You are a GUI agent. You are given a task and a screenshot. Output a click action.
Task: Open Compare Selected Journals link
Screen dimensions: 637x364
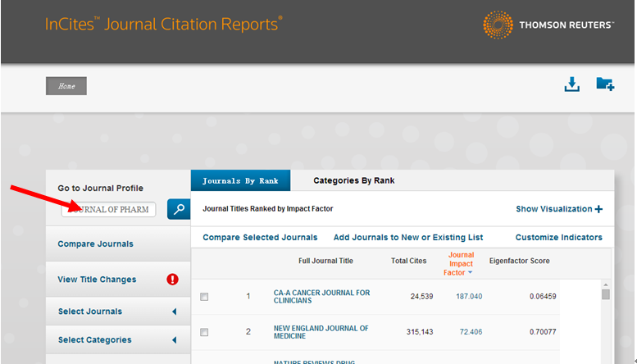point(260,238)
